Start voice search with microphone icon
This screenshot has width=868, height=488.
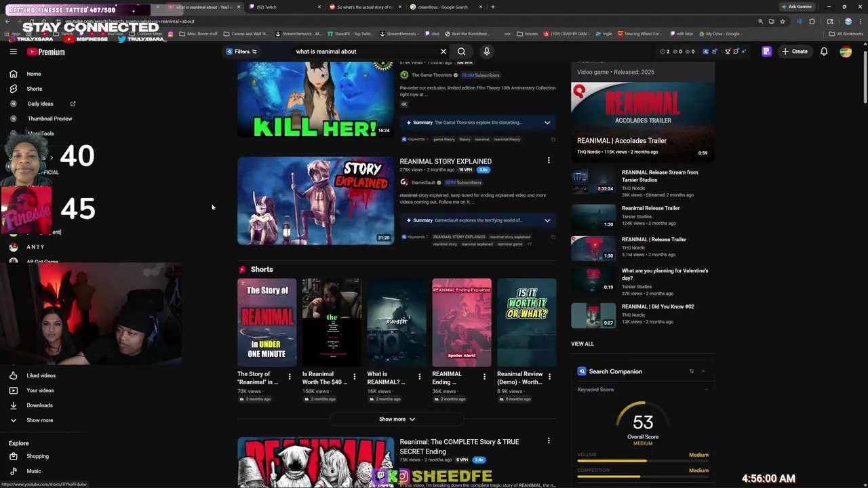[486, 52]
